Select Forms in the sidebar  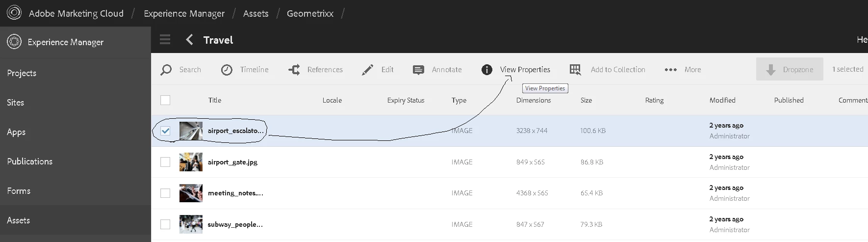click(19, 191)
